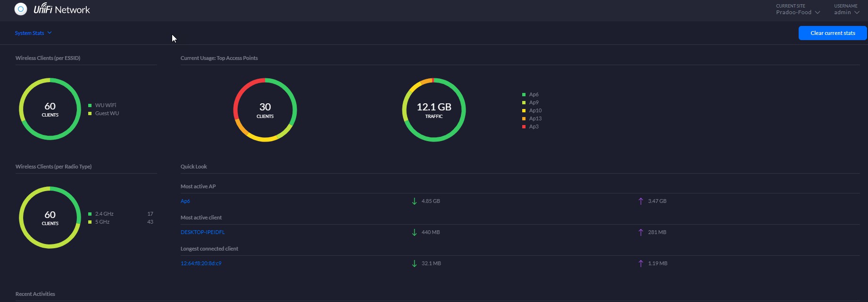Screen dimensions: 868x302
Task: Open the Ap6 most active AP link
Action: (x=185, y=201)
